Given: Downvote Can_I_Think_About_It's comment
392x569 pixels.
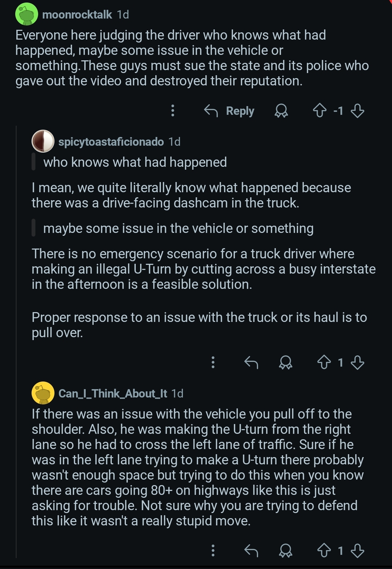Looking at the screenshot, I should coord(358,551).
